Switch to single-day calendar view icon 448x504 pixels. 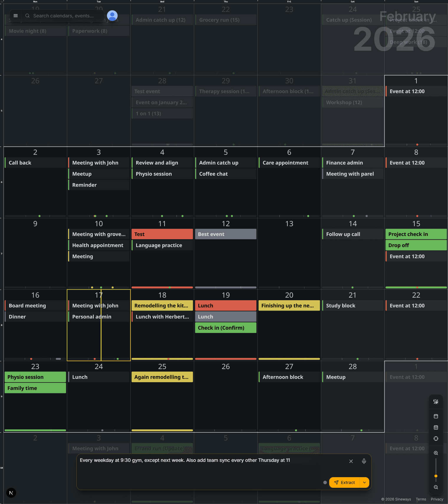coord(436,416)
